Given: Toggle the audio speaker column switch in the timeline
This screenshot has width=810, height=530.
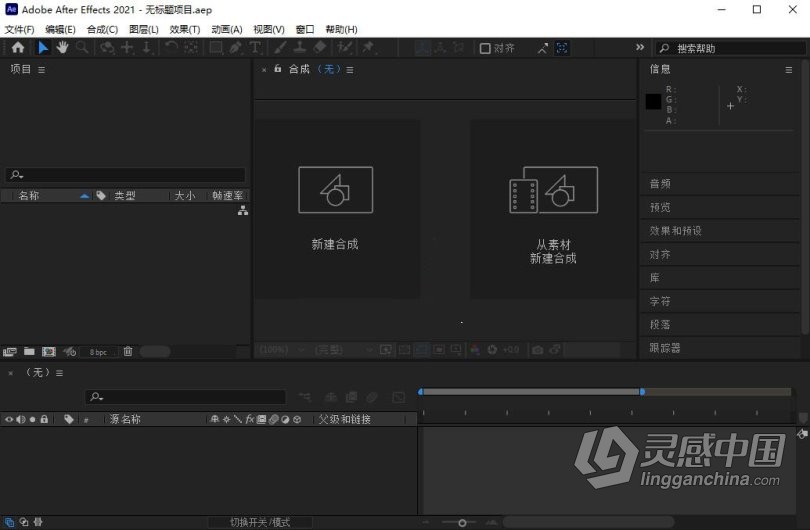Looking at the screenshot, I should pyautogui.click(x=21, y=419).
